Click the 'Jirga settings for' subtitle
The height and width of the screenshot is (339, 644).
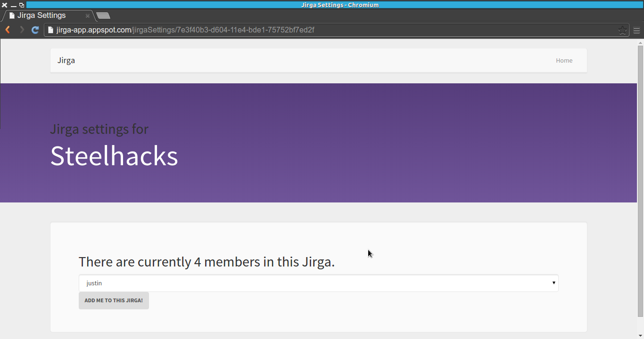click(99, 129)
